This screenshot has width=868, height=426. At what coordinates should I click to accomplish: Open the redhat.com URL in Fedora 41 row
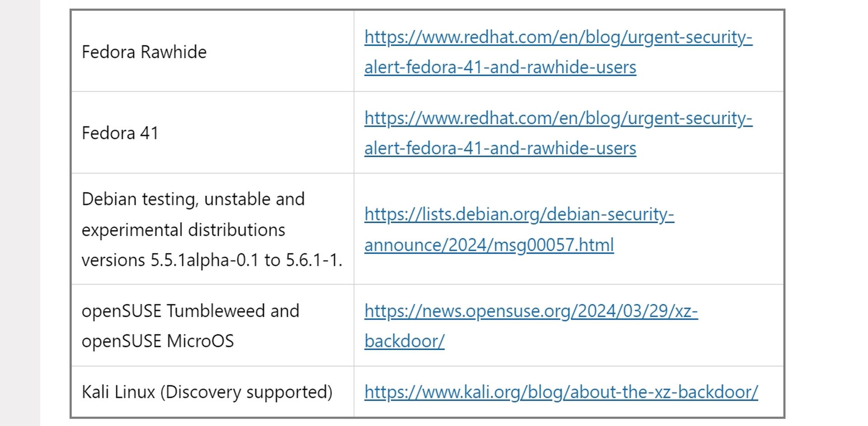(558, 118)
